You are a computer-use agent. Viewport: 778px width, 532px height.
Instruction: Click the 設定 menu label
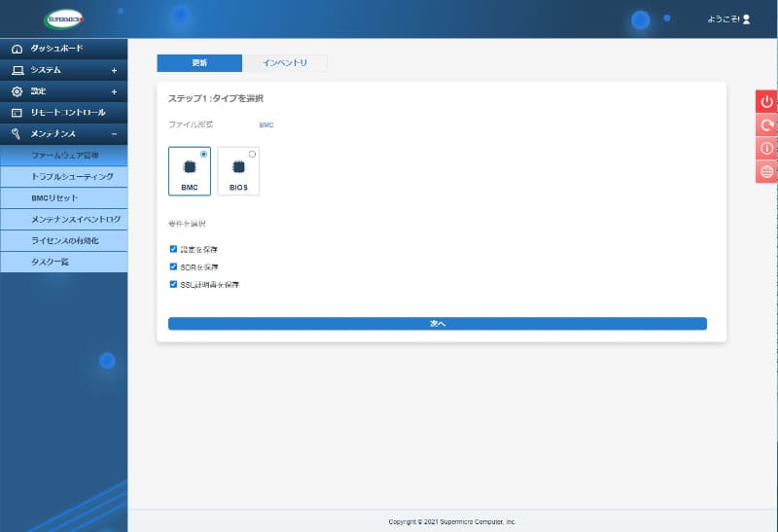[38, 91]
